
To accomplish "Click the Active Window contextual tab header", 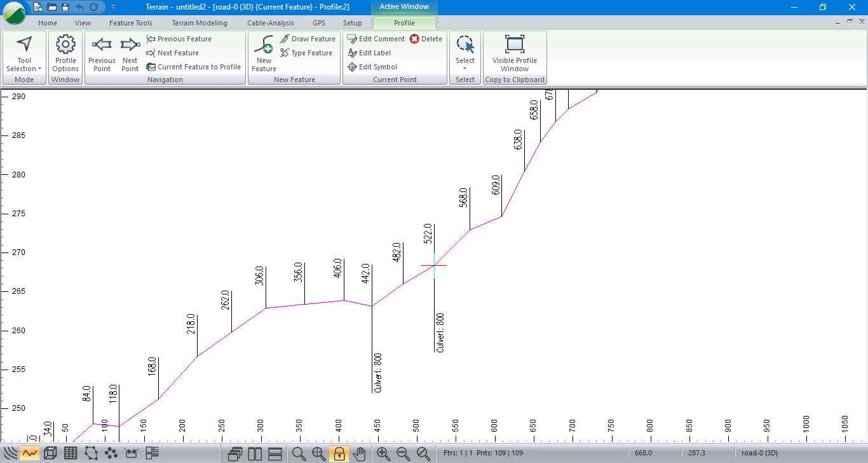I will 404,7.
